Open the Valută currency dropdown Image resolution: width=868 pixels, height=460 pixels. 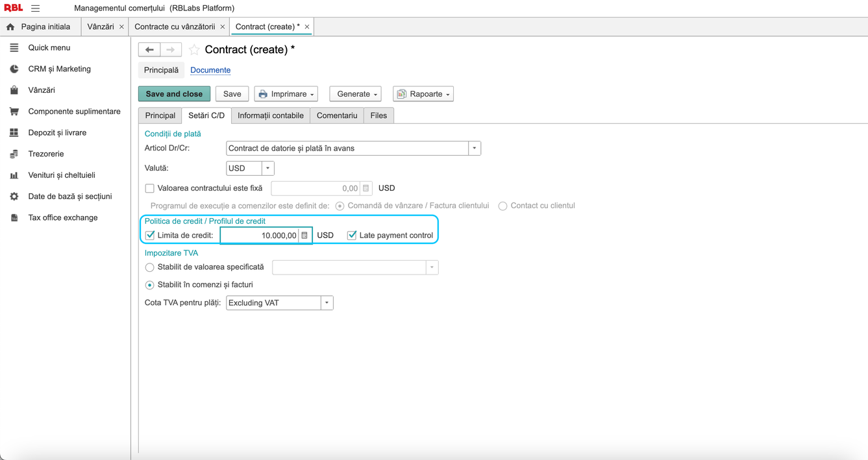[267, 169]
